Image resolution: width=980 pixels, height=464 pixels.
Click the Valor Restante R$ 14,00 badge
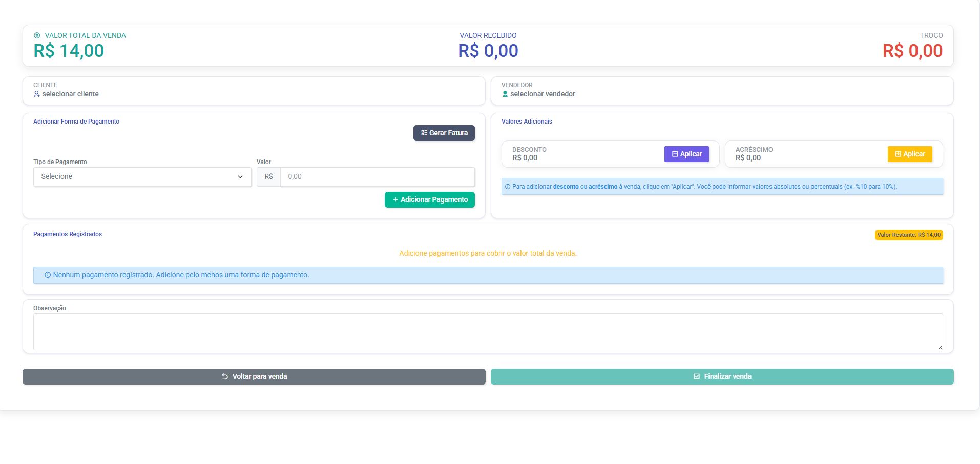pyautogui.click(x=908, y=235)
